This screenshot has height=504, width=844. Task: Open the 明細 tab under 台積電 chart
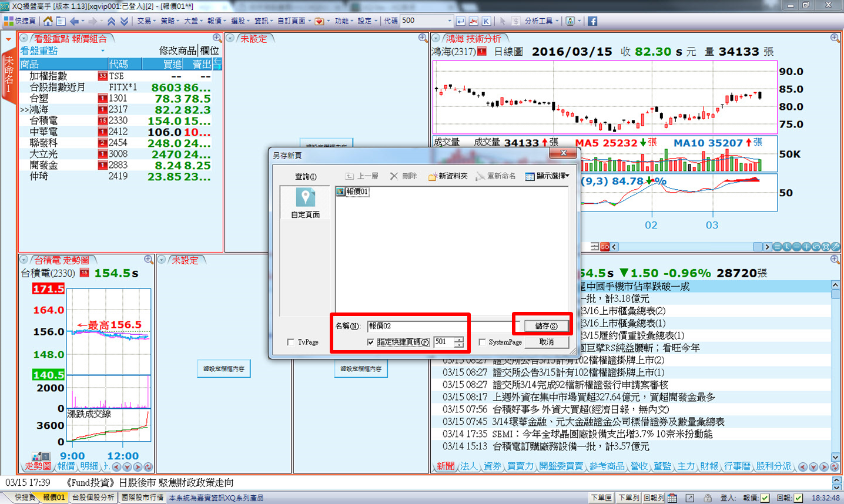point(89,466)
